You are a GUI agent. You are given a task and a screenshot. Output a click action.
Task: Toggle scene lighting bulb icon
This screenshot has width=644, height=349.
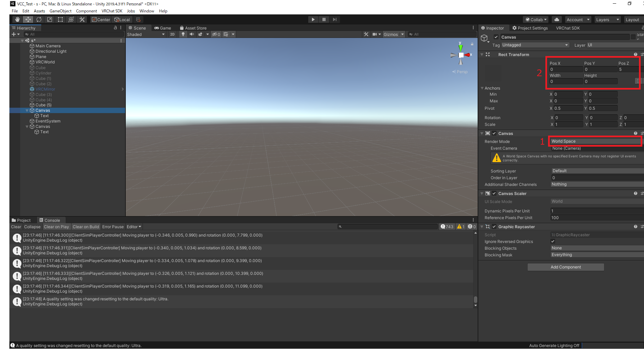(183, 34)
